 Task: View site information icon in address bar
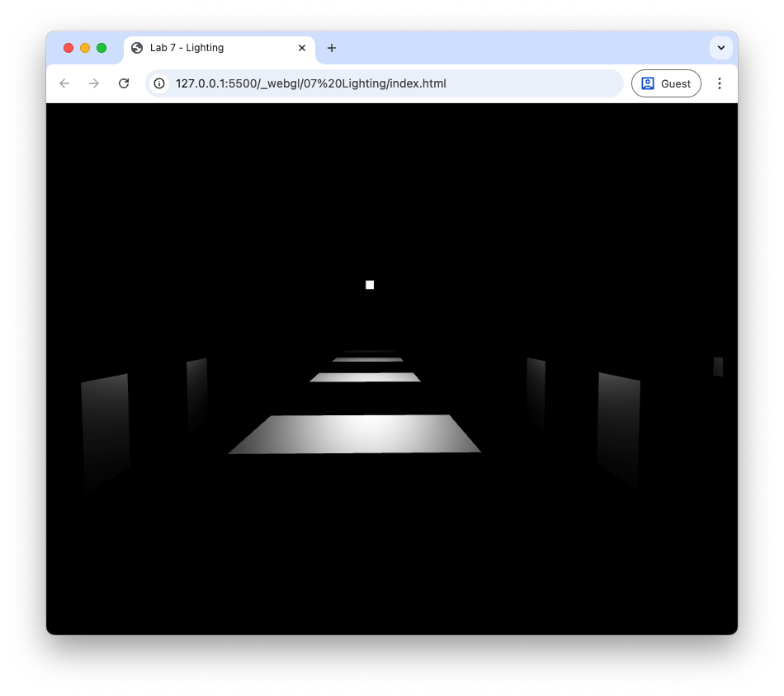[160, 83]
